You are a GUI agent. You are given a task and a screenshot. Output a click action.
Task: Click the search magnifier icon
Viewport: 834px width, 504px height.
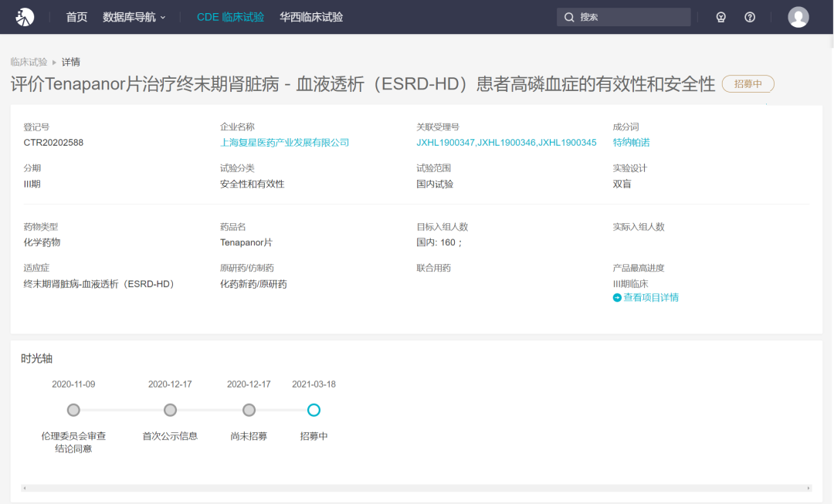569,17
